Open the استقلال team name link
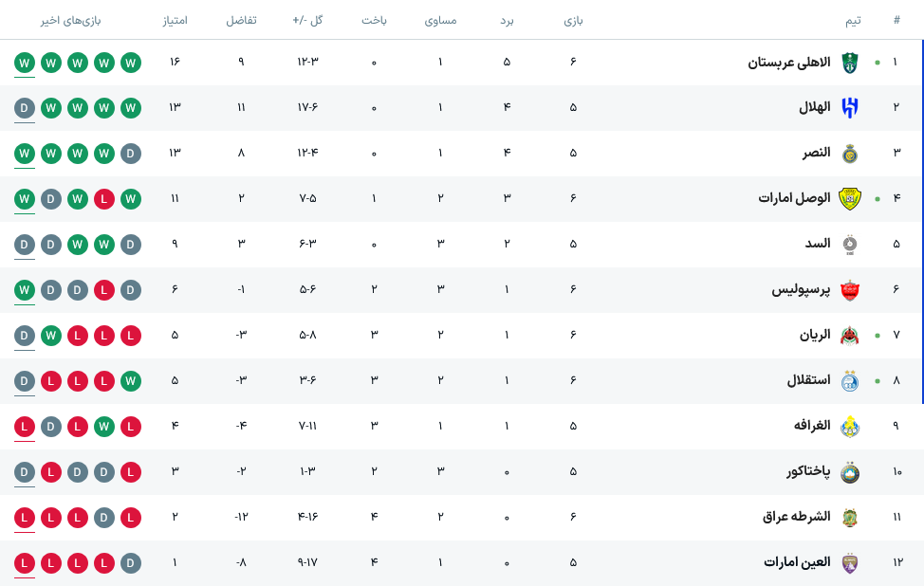This screenshot has height=586, width=924. pos(808,380)
